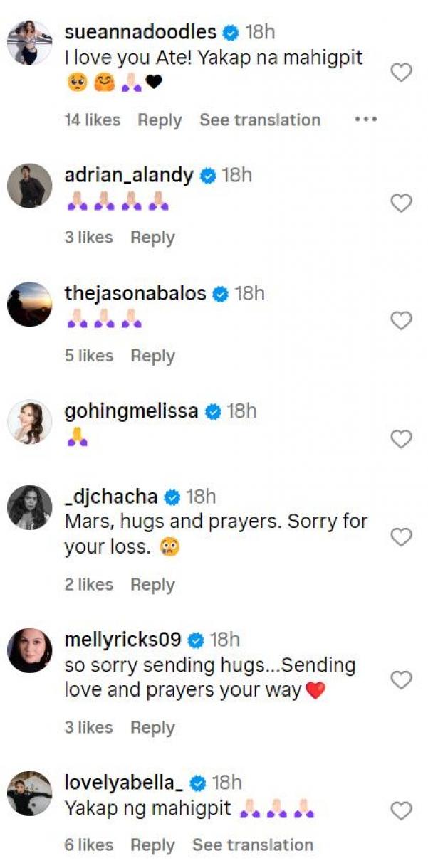
Task: Reply to _djchacha's comment
Action: point(152,585)
